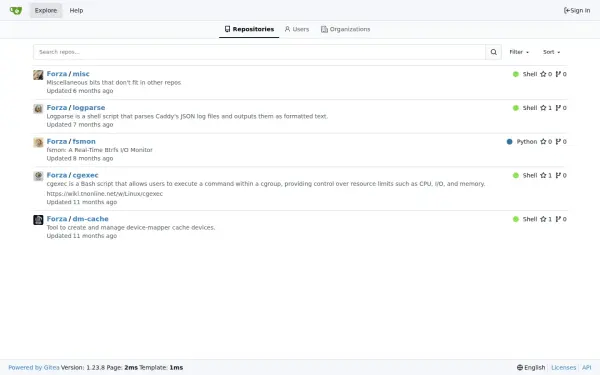Click the Forza owner link for cgexec
Viewport: 600px width, 375px height.
57,175
